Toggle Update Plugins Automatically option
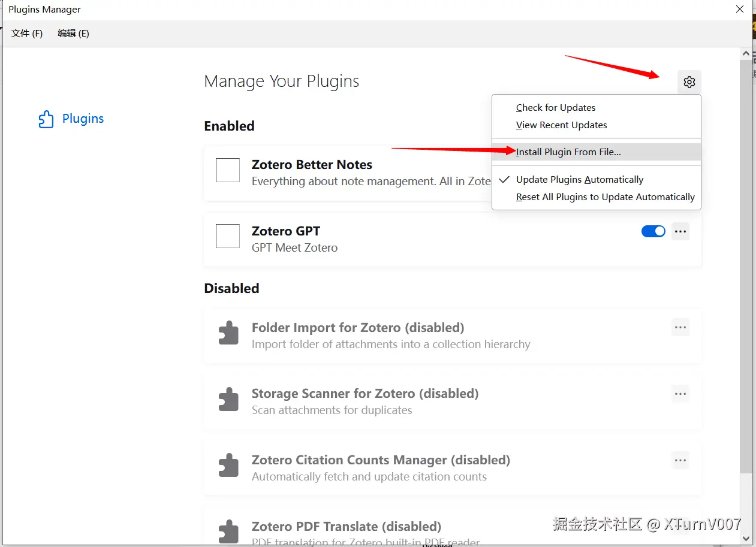The image size is (756, 547). [x=597, y=180]
